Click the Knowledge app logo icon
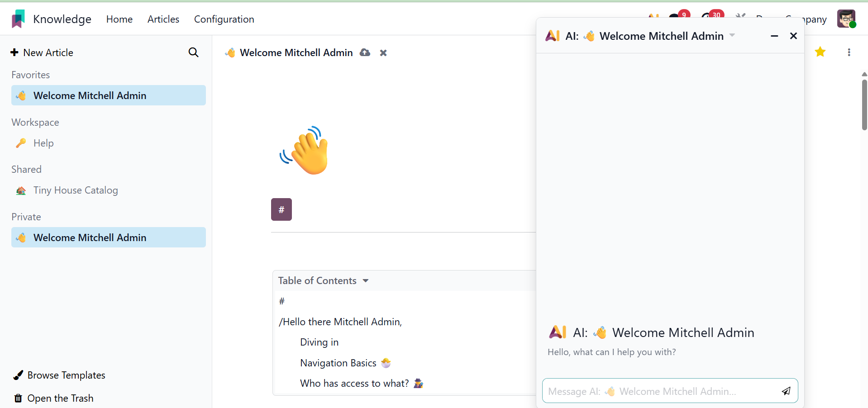This screenshot has width=868, height=408. tap(18, 19)
